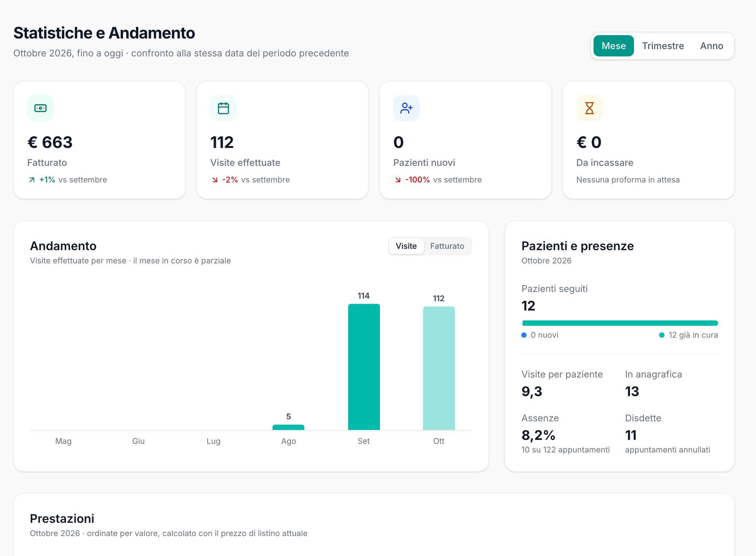The width and height of the screenshot is (756, 556).
Task: Click the Disdette value 11
Action: 631,435
